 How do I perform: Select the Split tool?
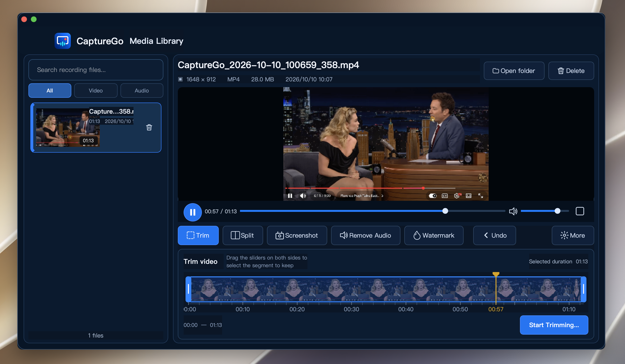pos(243,235)
